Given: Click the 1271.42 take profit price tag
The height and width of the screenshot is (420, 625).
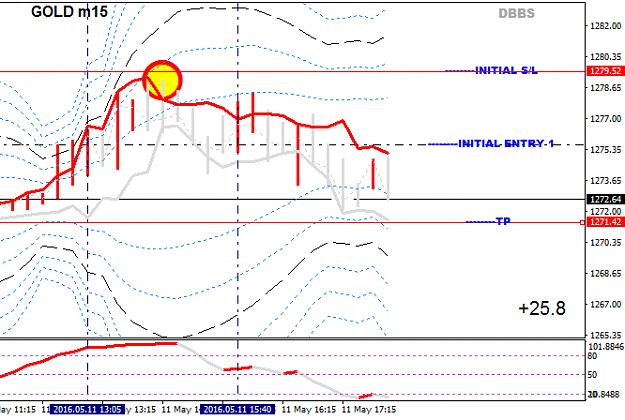Looking at the screenshot, I should (x=605, y=222).
